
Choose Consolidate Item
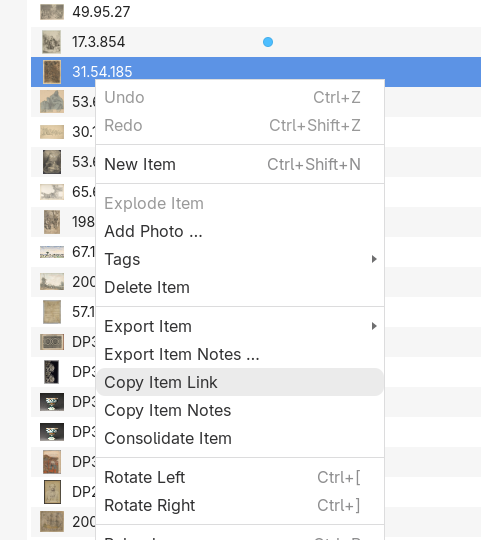(240, 438)
